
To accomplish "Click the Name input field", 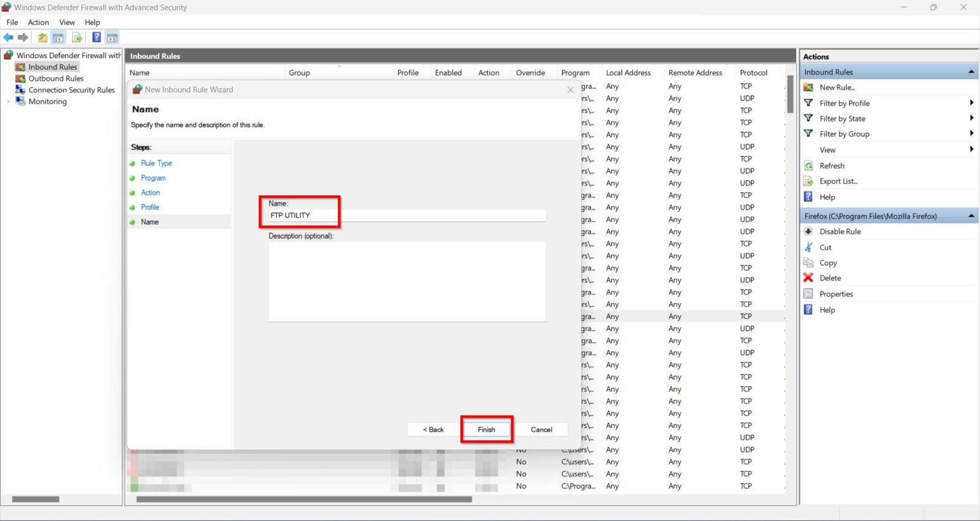I will click(406, 216).
